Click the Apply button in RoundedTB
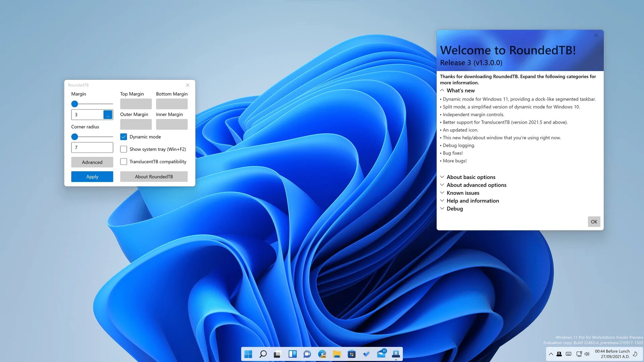The image size is (644, 362). pos(92,177)
